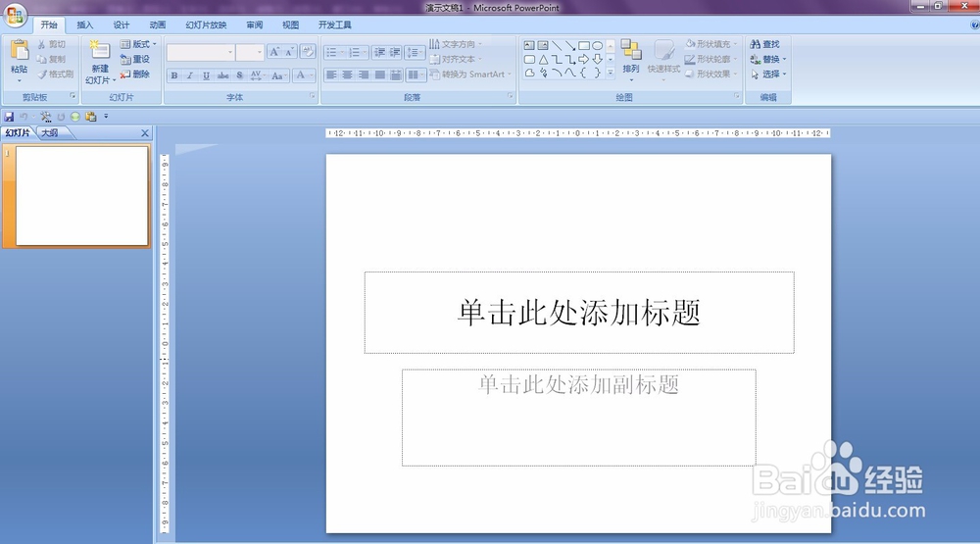Click the decrease font size icon
Image resolution: width=980 pixels, height=544 pixels.
click(289, 52)
